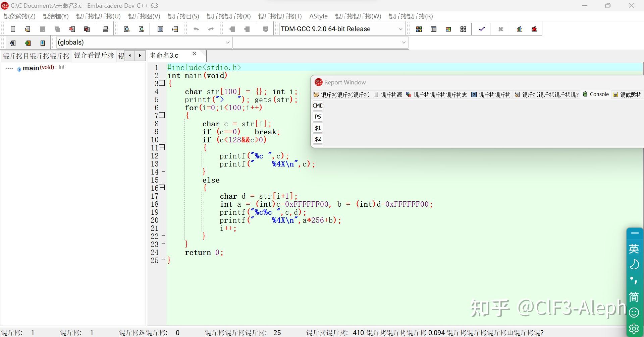Collapse the if-block fold at line 11
Viewport: 644px width, 337px height.
click(x=162, y=147)
